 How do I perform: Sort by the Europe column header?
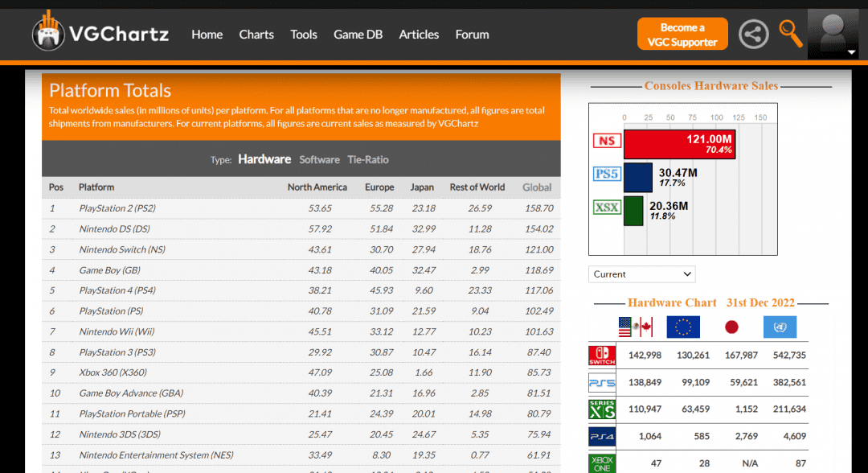point(379,187)
